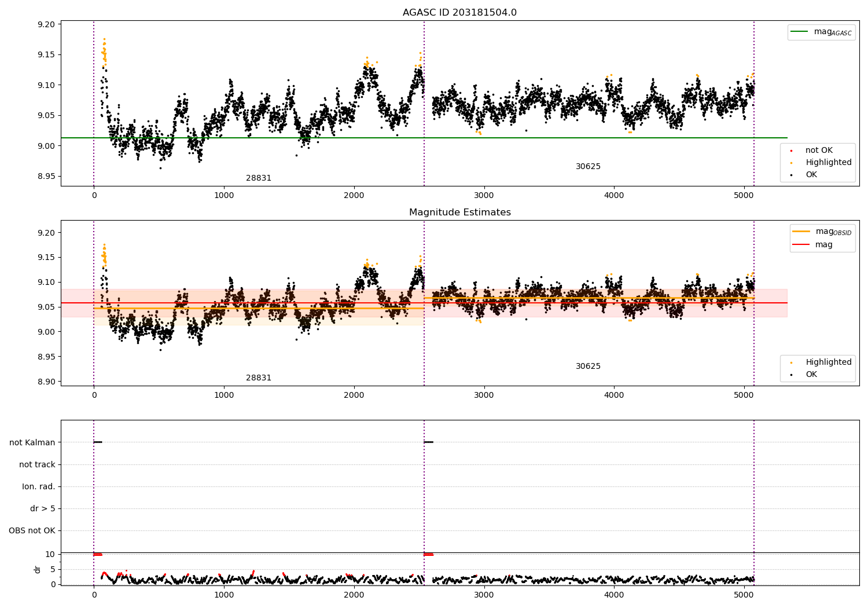The image size is (868, 608).
Task: Click the 2000 x-tick label in top plot
Action: (354, 195)
